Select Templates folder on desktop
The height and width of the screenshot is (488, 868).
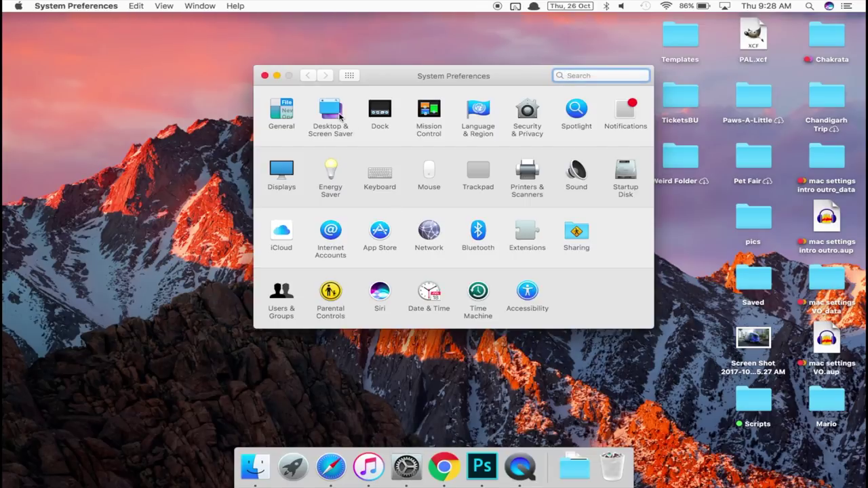click(680, 41)
